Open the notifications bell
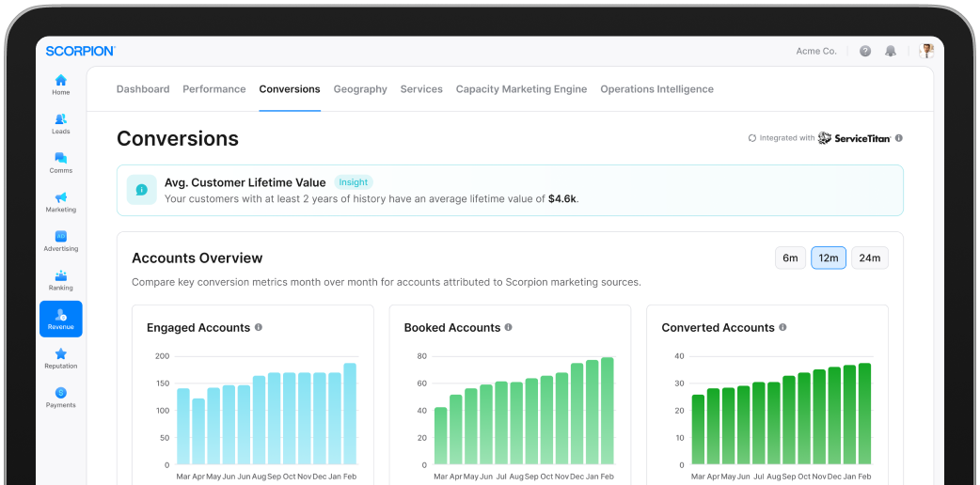Image resolution: width=980 pixels, height=485 pixels. [891, 51]
